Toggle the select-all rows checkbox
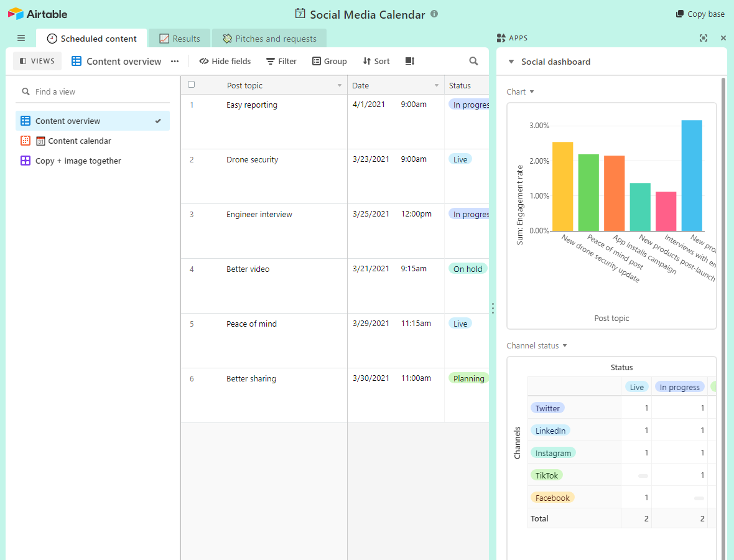 tap(191, 84)
